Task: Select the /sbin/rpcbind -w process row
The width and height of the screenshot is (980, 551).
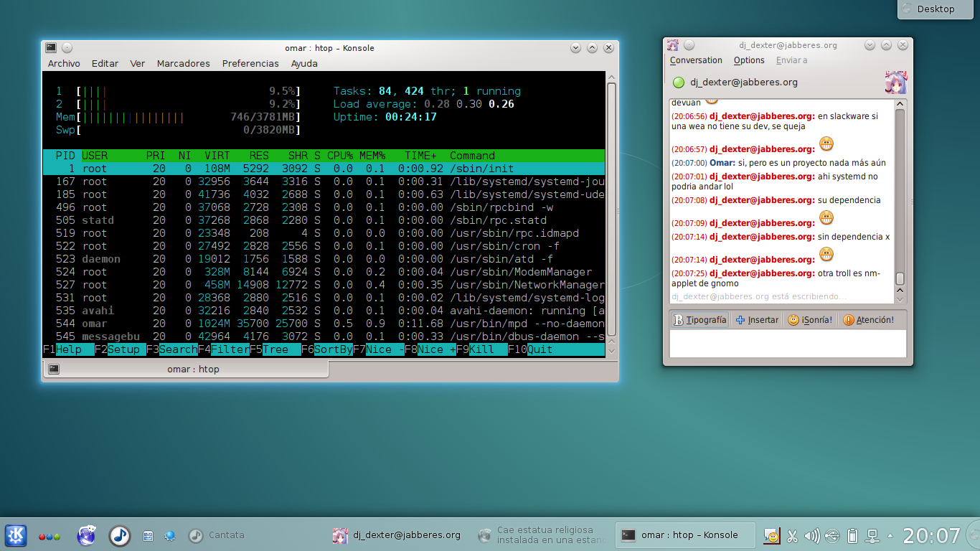Action: coord(324,207)
